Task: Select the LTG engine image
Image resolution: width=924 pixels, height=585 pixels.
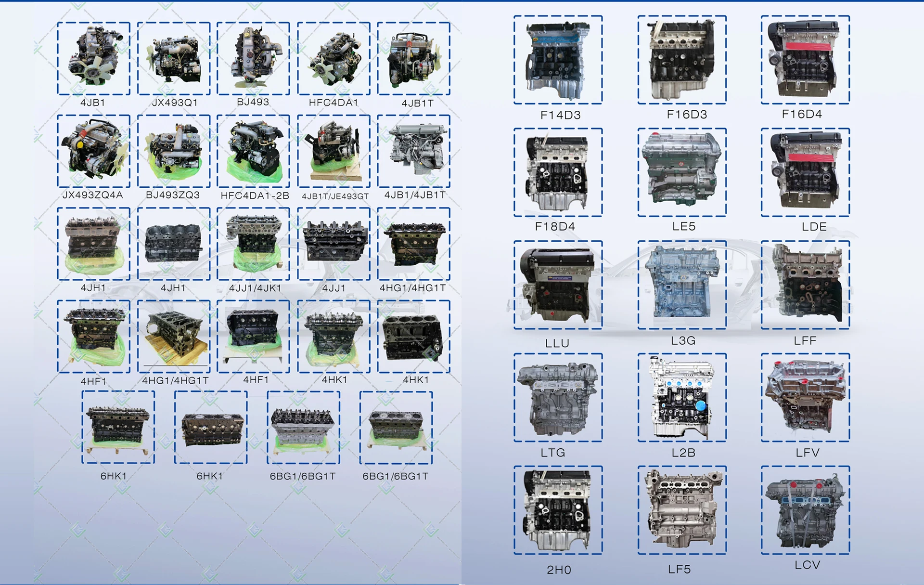Action: (558, 397)
